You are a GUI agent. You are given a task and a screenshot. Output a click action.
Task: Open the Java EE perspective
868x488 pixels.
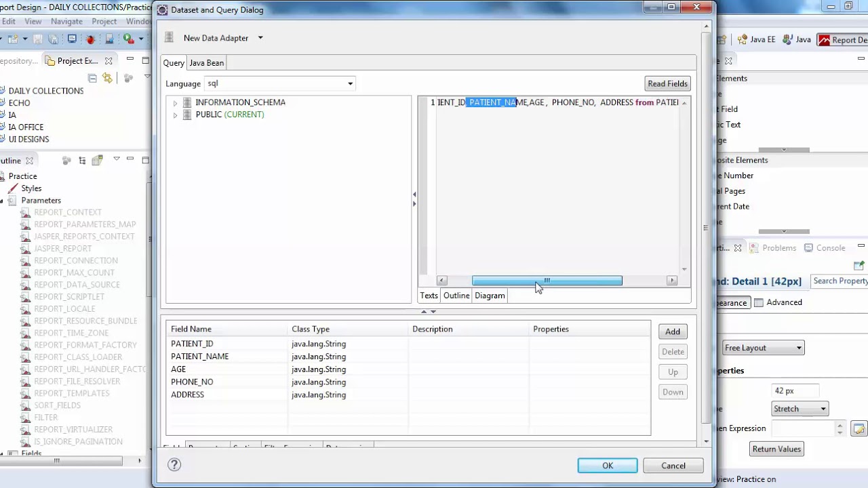coord(757,39)
